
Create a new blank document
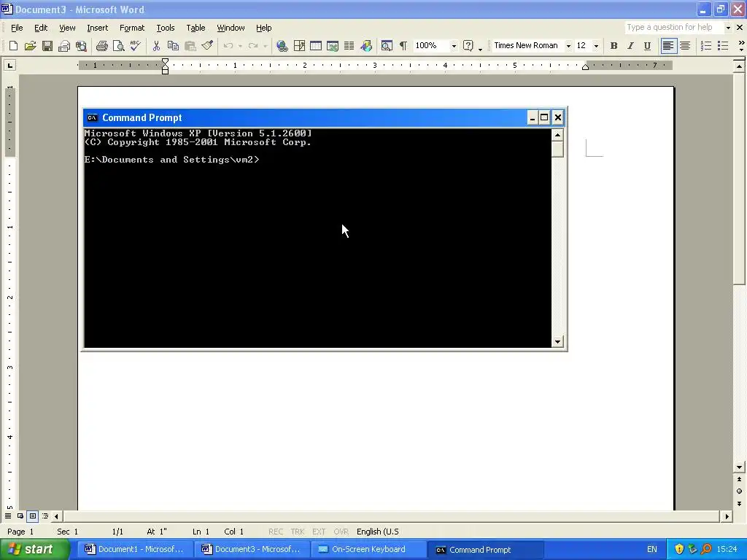[13, 46]
